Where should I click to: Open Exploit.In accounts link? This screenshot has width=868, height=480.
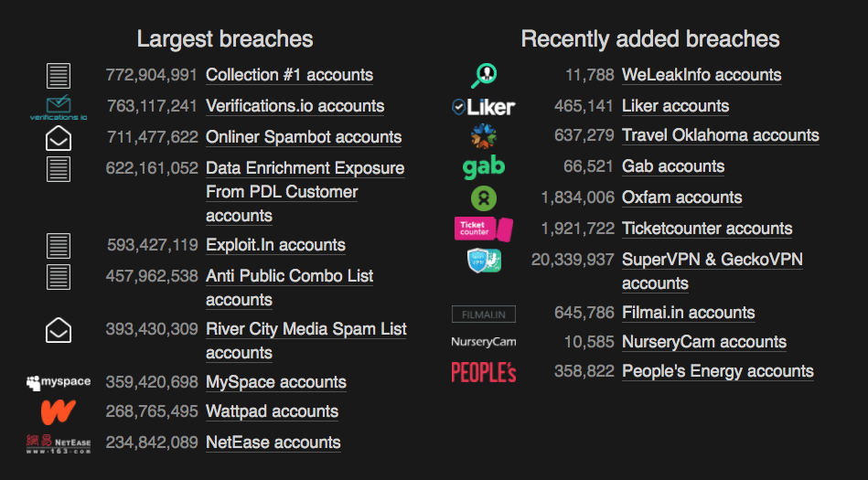point(275,245)
